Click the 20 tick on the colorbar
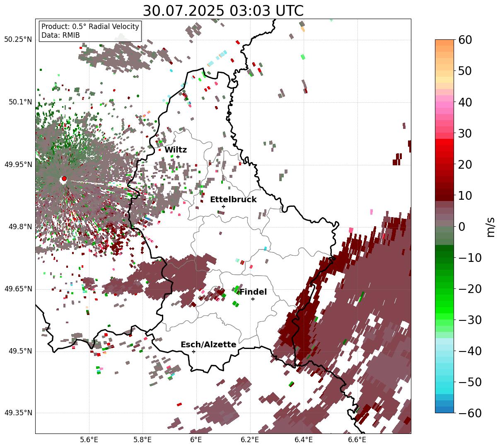 (466, 164)
